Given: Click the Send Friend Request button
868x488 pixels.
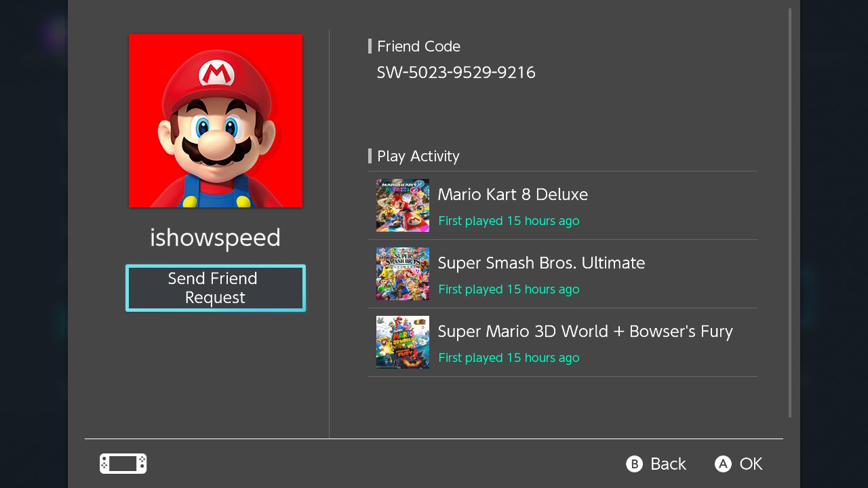Looking at the screenshot, I should pyautogui.click(x=216, y=288).
